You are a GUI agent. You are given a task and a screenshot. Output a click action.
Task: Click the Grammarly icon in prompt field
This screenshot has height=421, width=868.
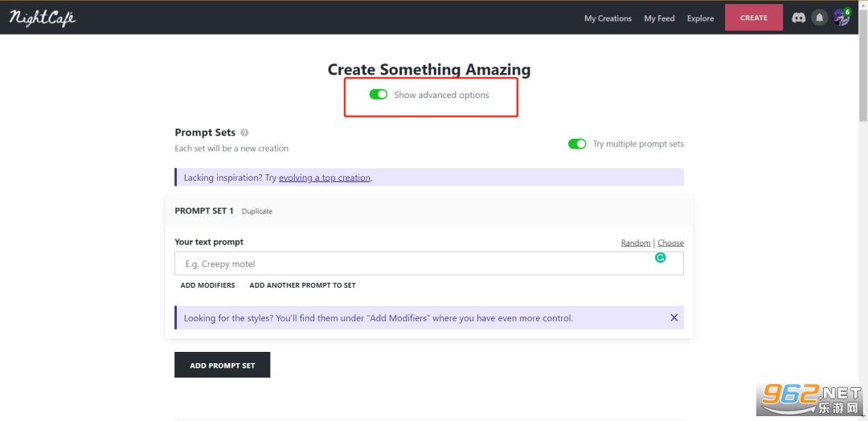click(660, 258)
